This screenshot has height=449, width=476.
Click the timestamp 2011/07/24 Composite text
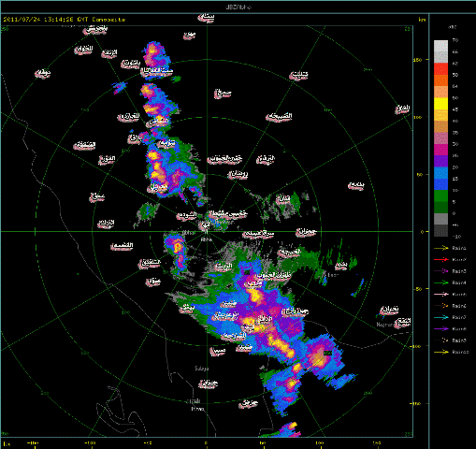(65, 20)
